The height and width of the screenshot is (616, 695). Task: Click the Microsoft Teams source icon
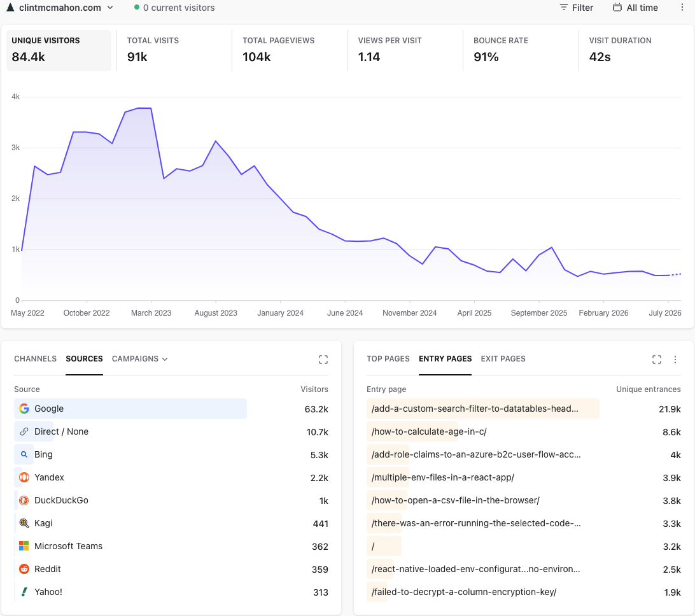tap(24, 546)
